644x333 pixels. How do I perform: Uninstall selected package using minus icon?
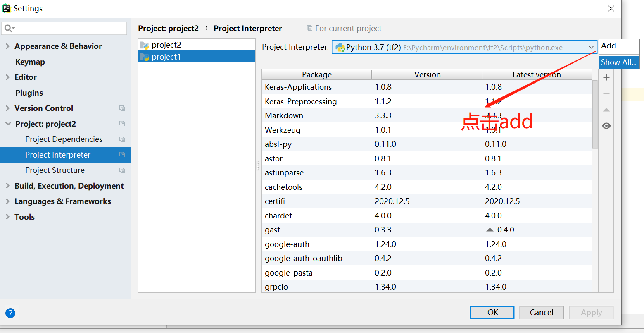pyautogui.click(x=606, y=93)
